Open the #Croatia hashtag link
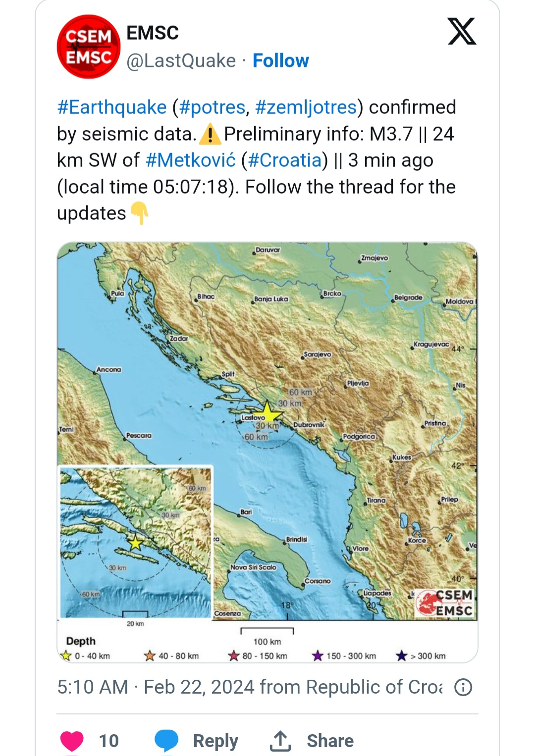The image size is (535, 756). click(285, 160)
